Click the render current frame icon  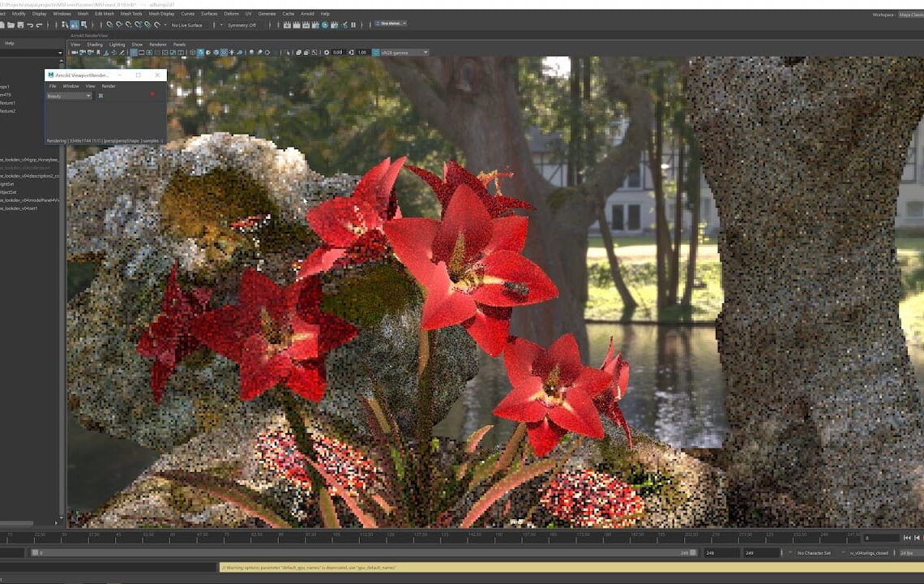click(x=286, y=24)
